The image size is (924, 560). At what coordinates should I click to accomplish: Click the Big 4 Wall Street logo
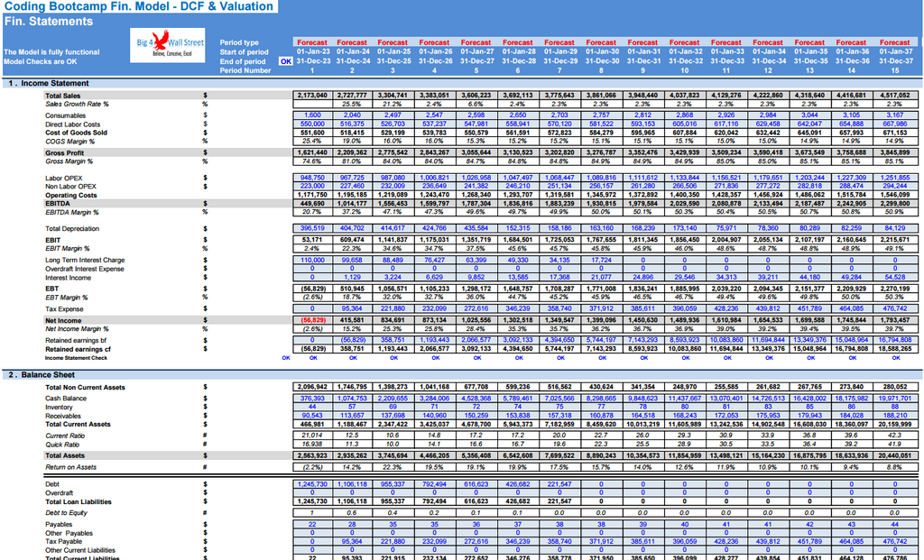tap(167, 45)
